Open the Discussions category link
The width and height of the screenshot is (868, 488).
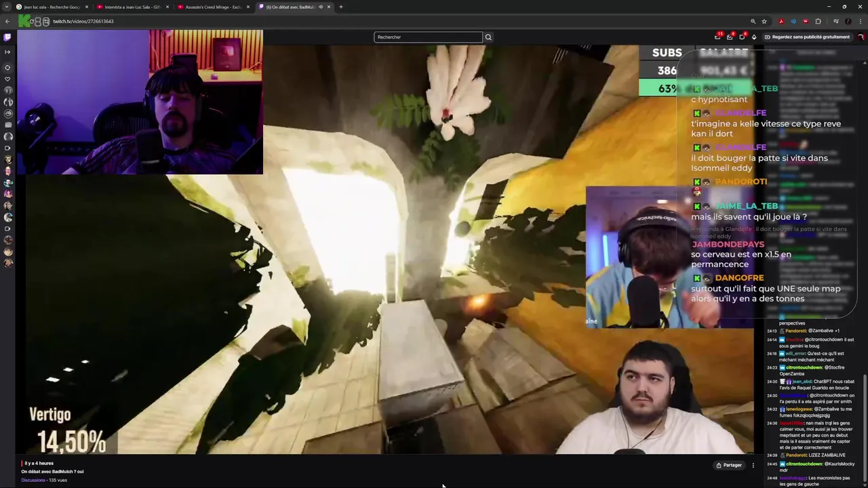pos(33,480)
